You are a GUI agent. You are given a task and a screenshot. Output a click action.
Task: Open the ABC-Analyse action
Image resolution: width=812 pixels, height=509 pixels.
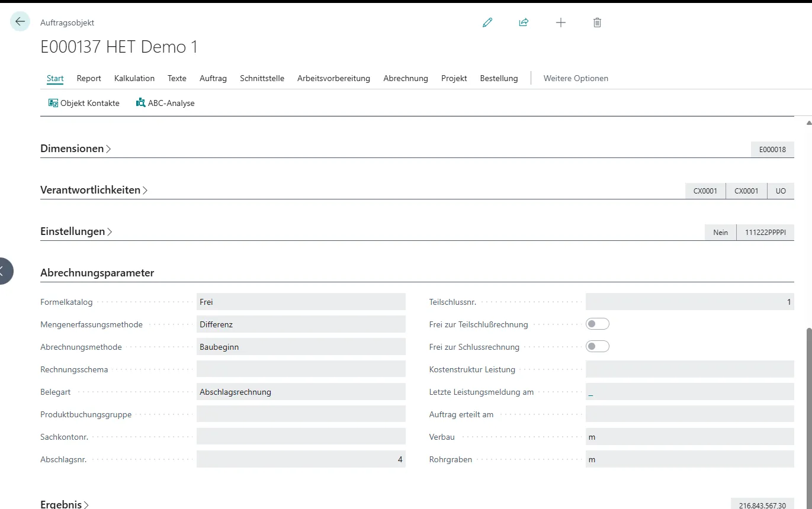[165, 103]
